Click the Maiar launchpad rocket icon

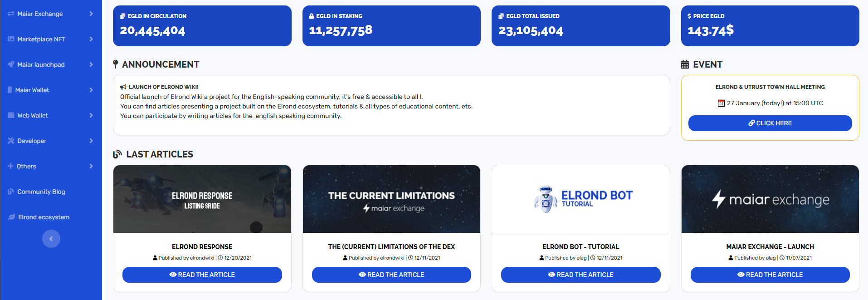click(x=11, y=64)
